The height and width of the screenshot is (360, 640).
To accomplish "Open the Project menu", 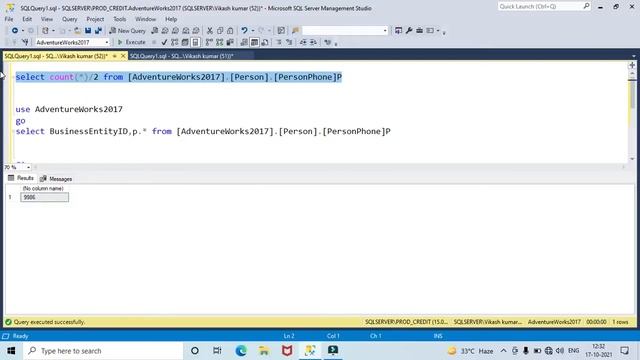I will pyautogui.click(x=95, y=19).
